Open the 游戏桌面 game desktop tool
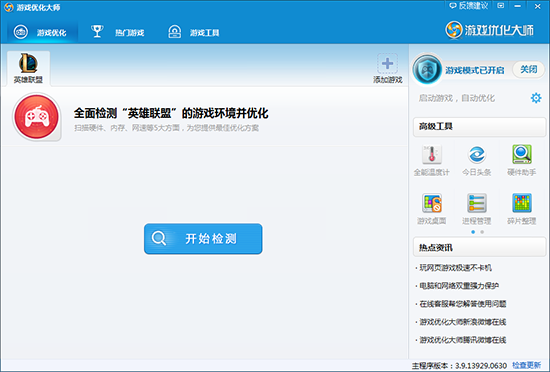This screenshot has width=550, height=372. [432, 203]
